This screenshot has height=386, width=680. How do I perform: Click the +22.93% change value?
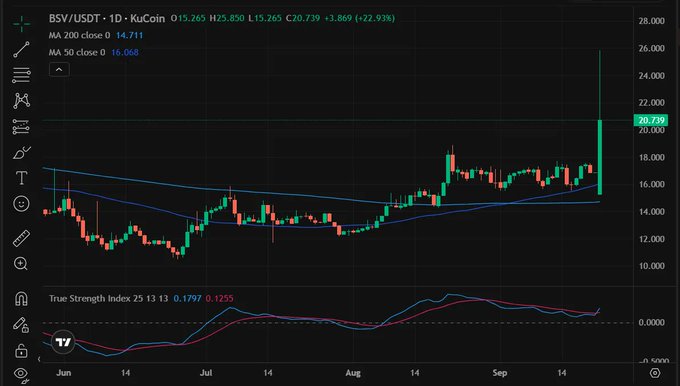[375, 18]
